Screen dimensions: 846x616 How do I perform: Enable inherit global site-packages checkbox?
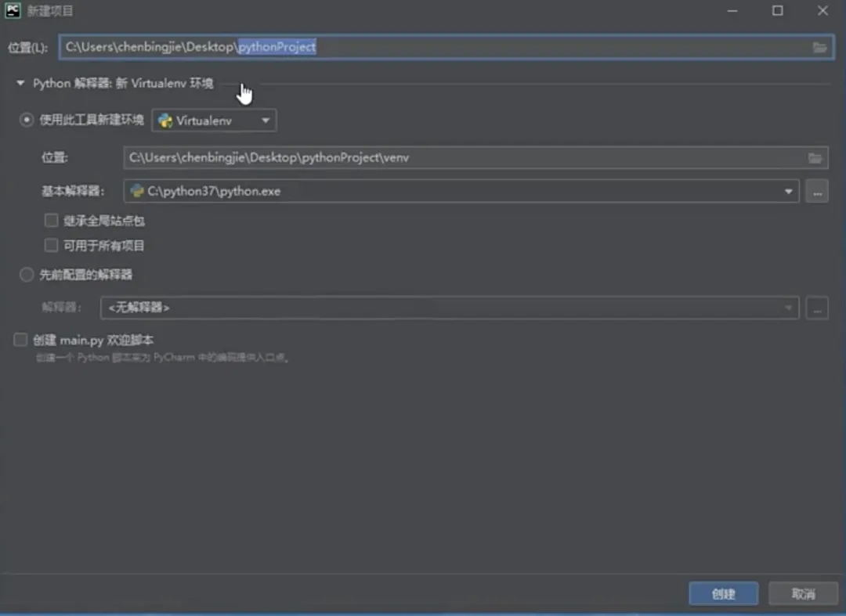[51, 221]
